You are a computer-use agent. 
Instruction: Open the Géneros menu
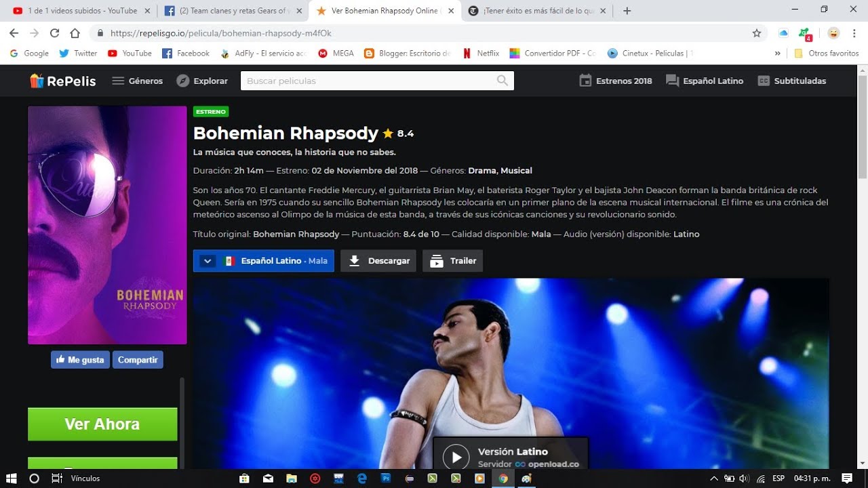tap(138, 81)
